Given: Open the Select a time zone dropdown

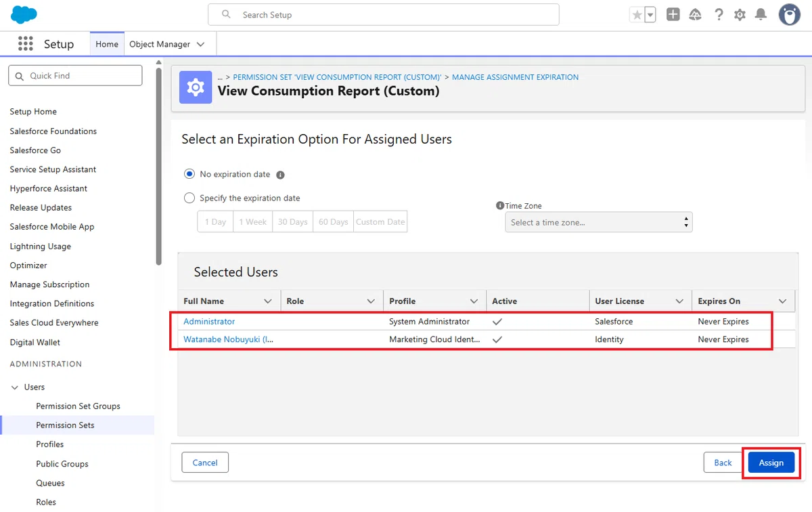Looking at the screenshot, I should tap(599, 222).
